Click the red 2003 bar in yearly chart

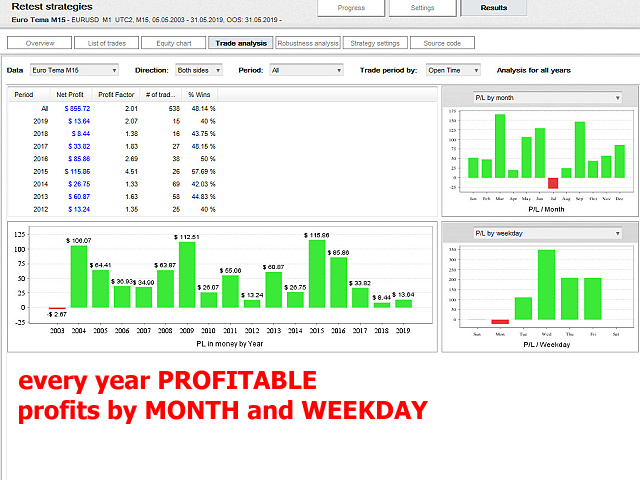click(57, 309)
